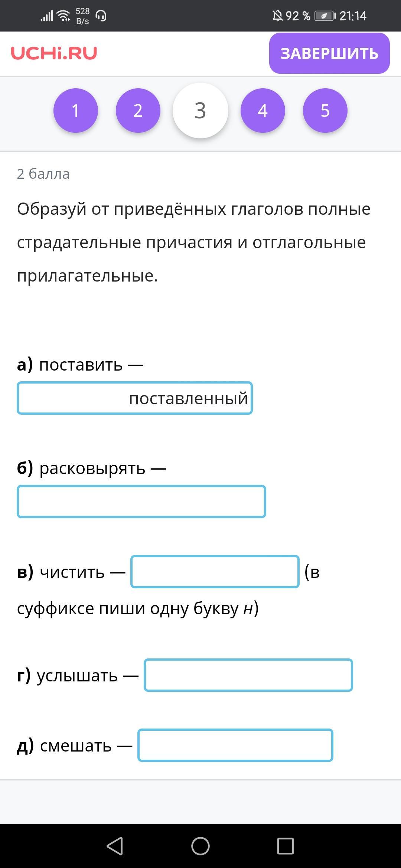
Task: Tap the Android back navigation icon
Action: [x=115, y=846]
